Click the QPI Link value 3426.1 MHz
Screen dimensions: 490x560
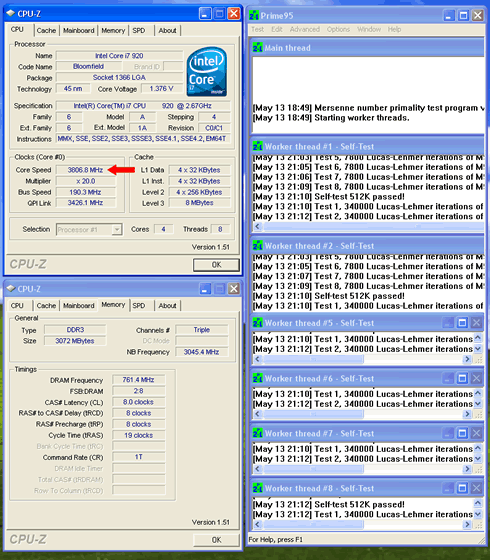pos(85,203)
